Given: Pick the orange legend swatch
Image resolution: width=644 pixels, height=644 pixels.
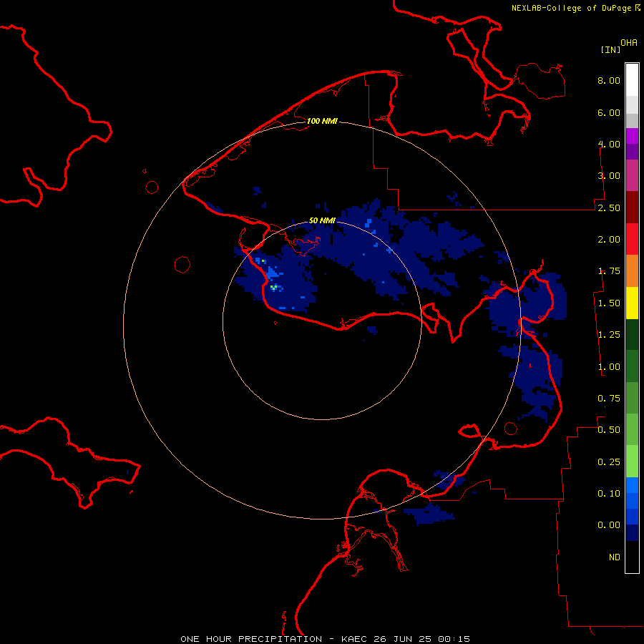Looking at the screenshot, I should point(632,271).
